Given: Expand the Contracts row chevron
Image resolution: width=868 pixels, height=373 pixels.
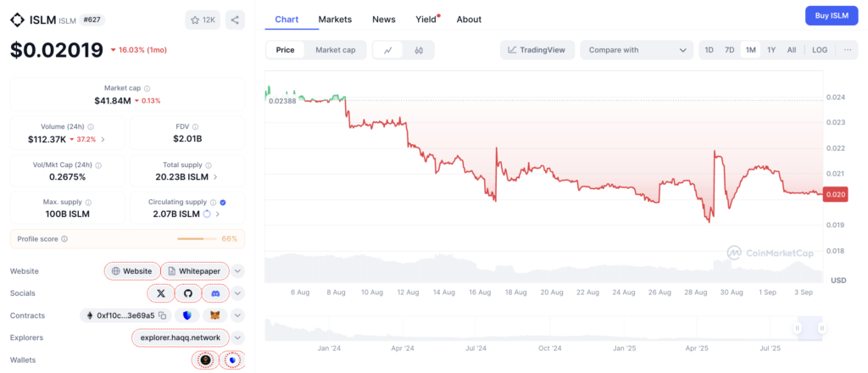Looking at the screenshot, I should coord(237,315).
